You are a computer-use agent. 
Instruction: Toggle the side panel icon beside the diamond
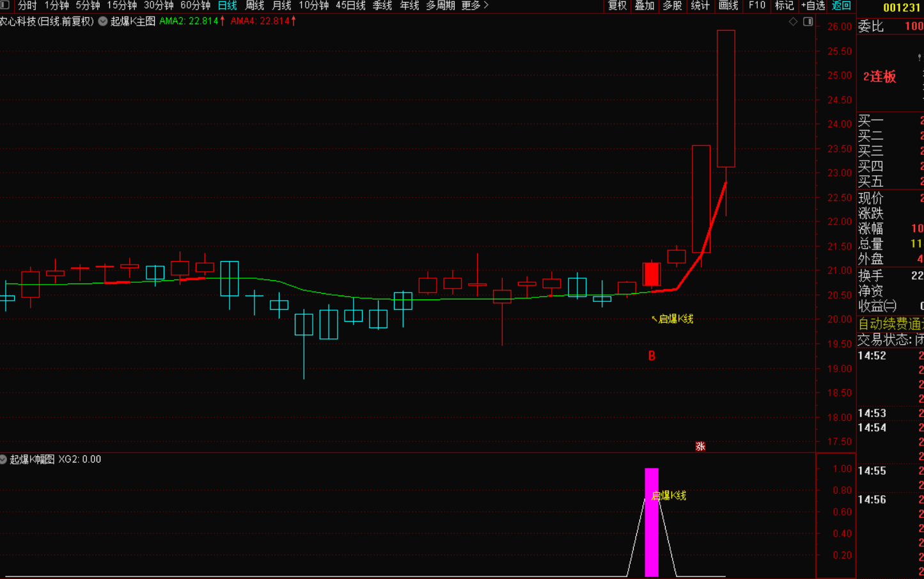(808, 22)
